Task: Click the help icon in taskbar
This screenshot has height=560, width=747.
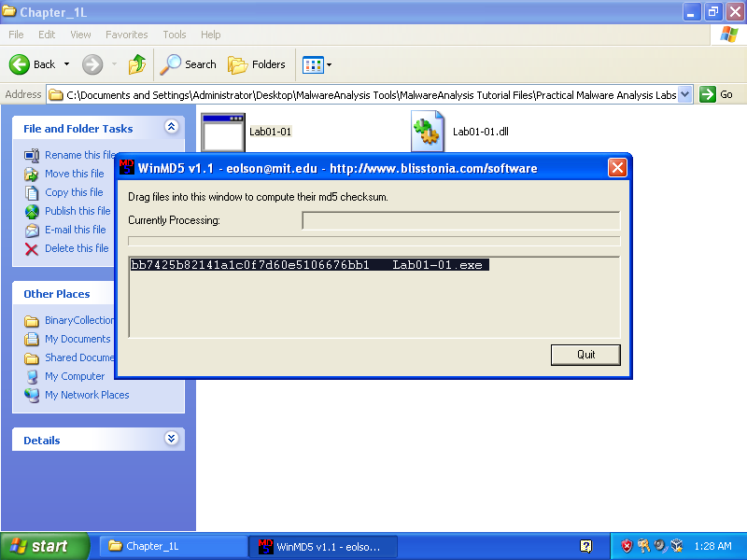Action: [x=585, y=546]
